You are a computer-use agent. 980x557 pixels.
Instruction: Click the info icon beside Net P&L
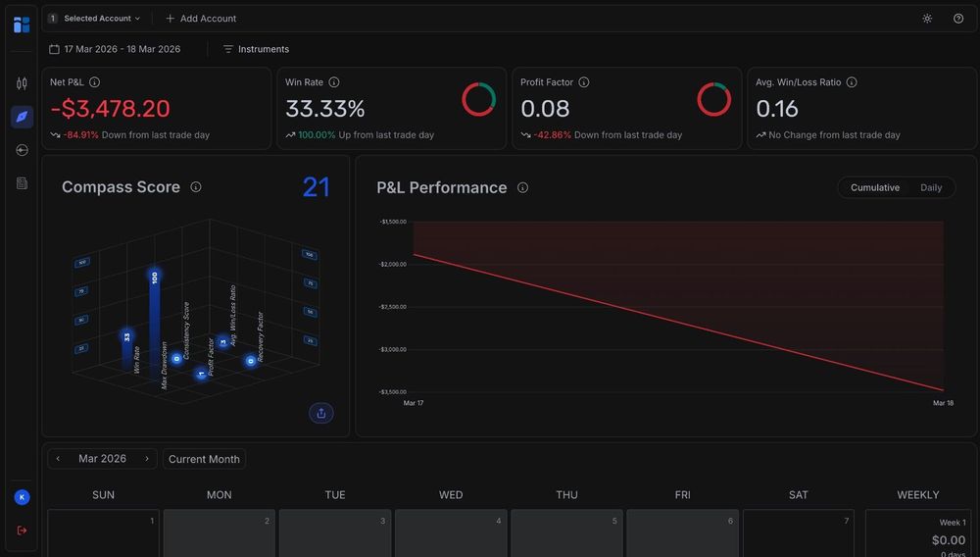(x=94, y=82)
